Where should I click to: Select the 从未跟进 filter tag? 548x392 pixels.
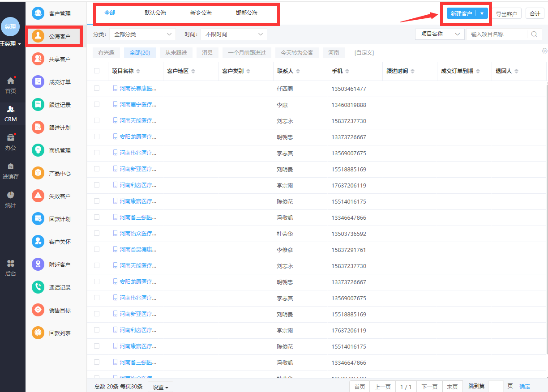pyautogui.click(x=176, y=52)
